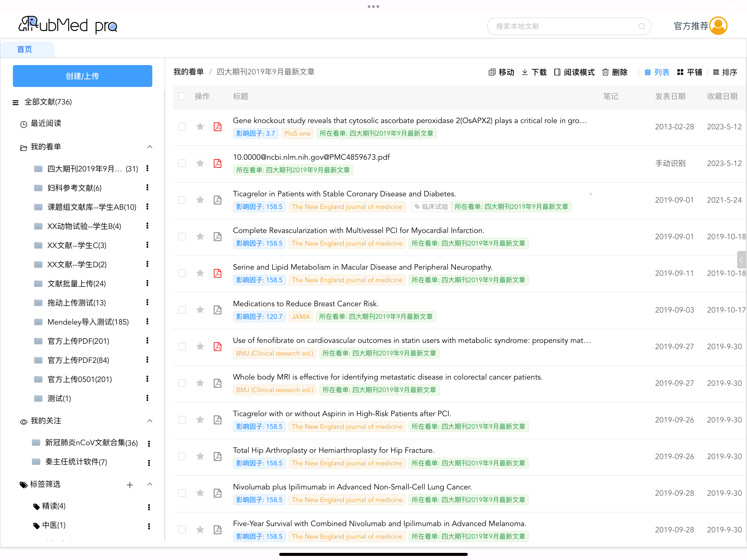
Task: Open PDF of Gene knockout study article
Action: pos(217,127)
